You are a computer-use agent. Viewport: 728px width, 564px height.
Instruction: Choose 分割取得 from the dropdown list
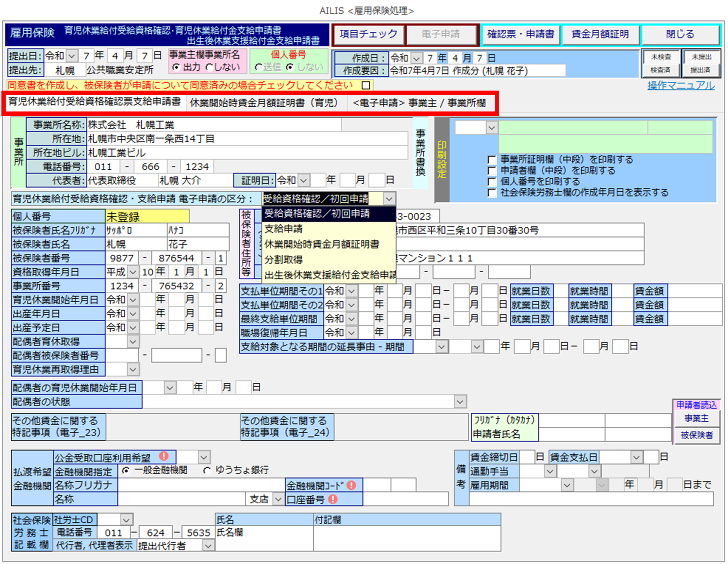point(283,259)
